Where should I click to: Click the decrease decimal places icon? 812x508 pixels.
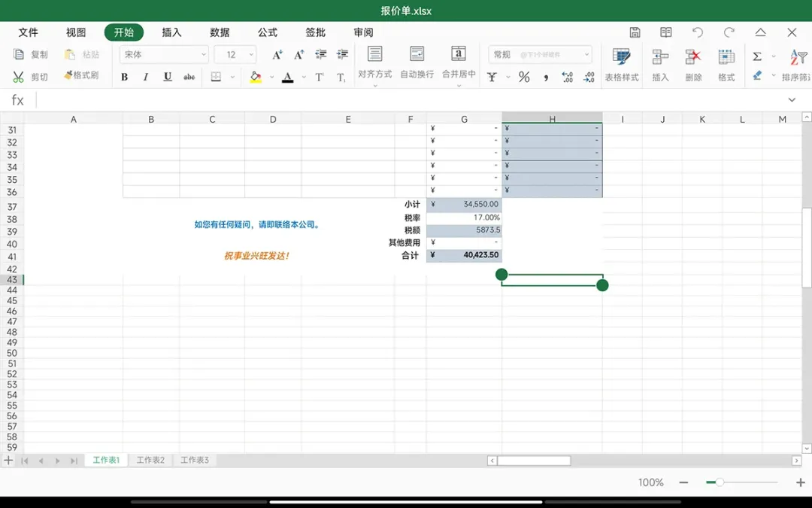tap(589, 78)
